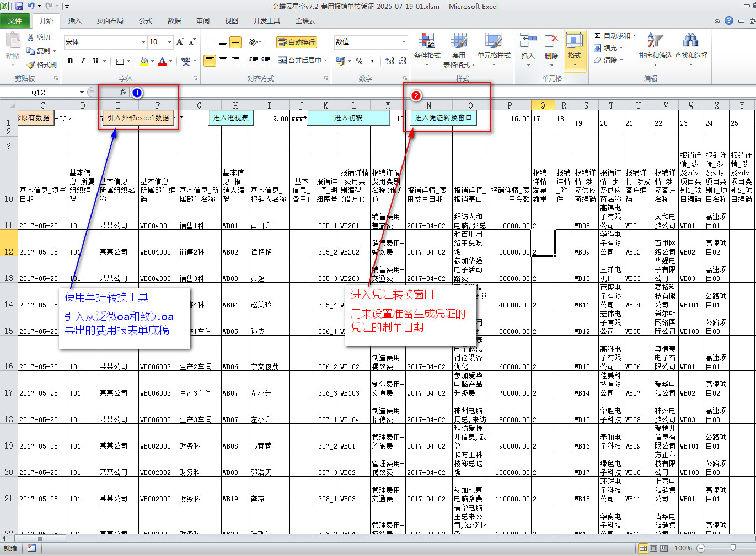Switch to the Developer (开发工具) tab
The height and width of the screenshot is (556, 756).
tap(267, 20)
